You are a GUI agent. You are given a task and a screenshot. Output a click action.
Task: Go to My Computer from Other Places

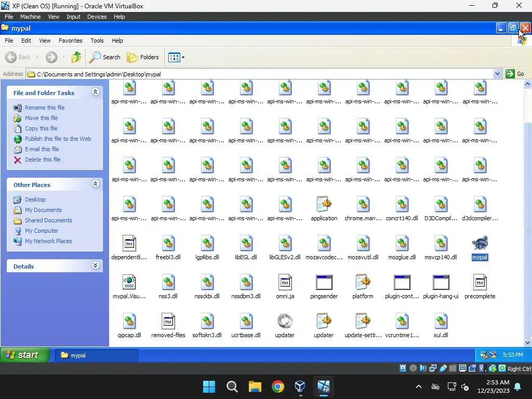click(x=42, y=231)
